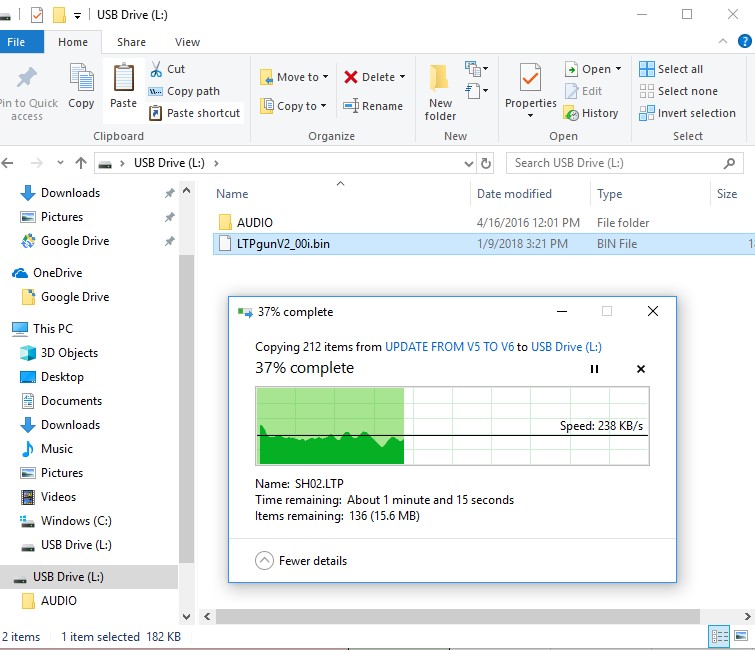Screen dimensions: 755x650
Task: Click the Edit button in Open group
Action: click(584, 91)
